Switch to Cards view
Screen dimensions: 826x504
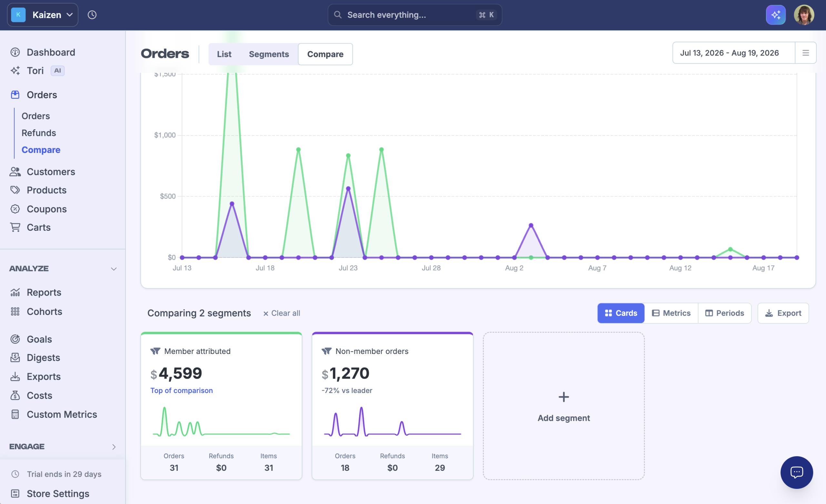[621, 313]
